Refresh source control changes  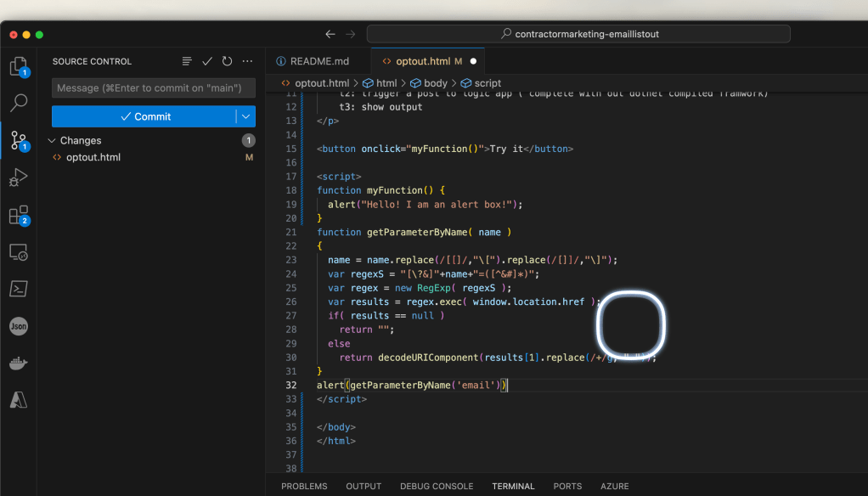click(227, 61)
